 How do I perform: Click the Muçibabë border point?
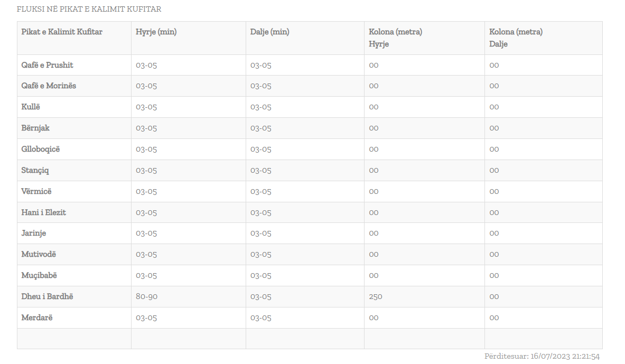(x=39, y=275)
